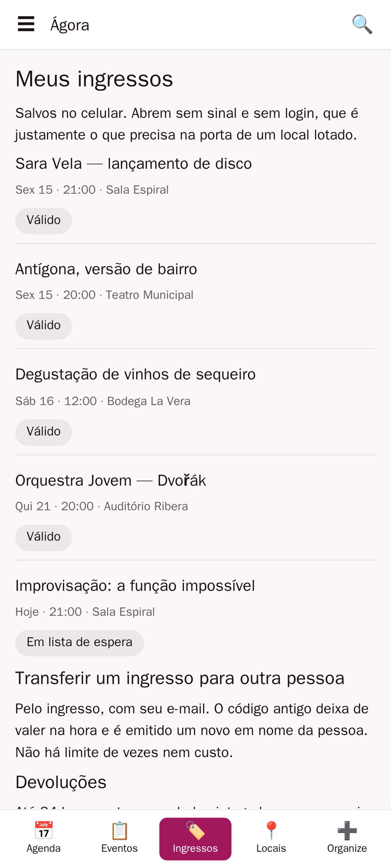Select the Ingressos tag icon tab
391x868 pixels.
(195, 839)
